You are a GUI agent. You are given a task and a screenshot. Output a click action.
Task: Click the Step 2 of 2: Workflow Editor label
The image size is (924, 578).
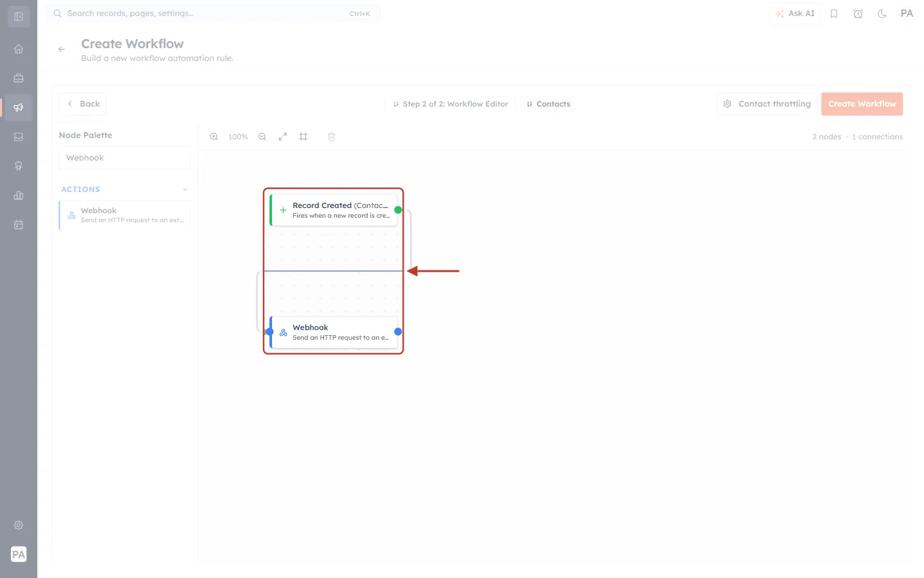point(450,104)
